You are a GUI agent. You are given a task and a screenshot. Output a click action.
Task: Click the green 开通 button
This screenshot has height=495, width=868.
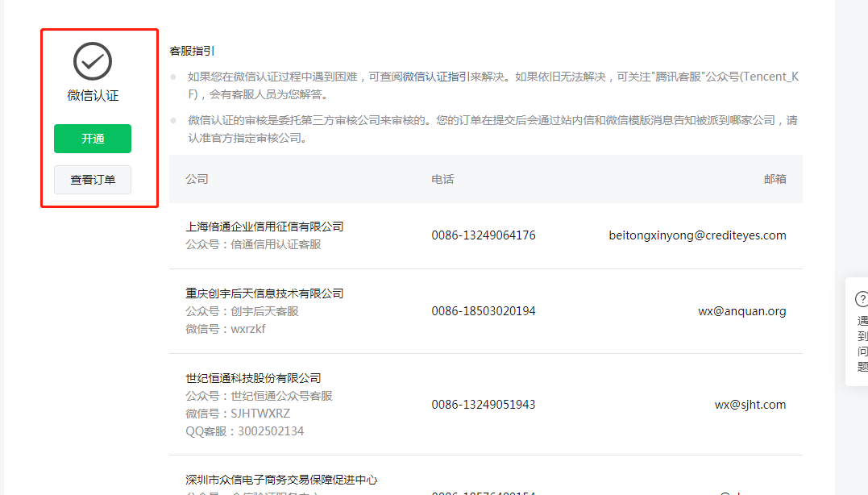[x=93, y=139]
